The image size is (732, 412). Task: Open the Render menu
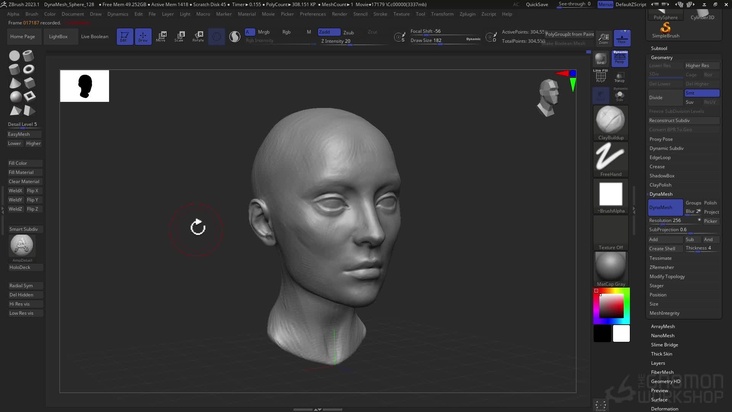coord(339,14)
